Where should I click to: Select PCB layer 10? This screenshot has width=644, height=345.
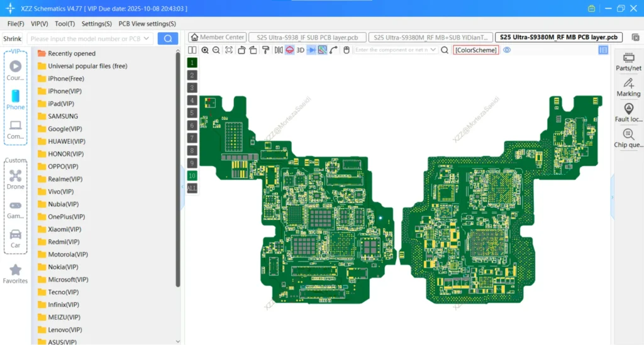[x=192, y=175]
